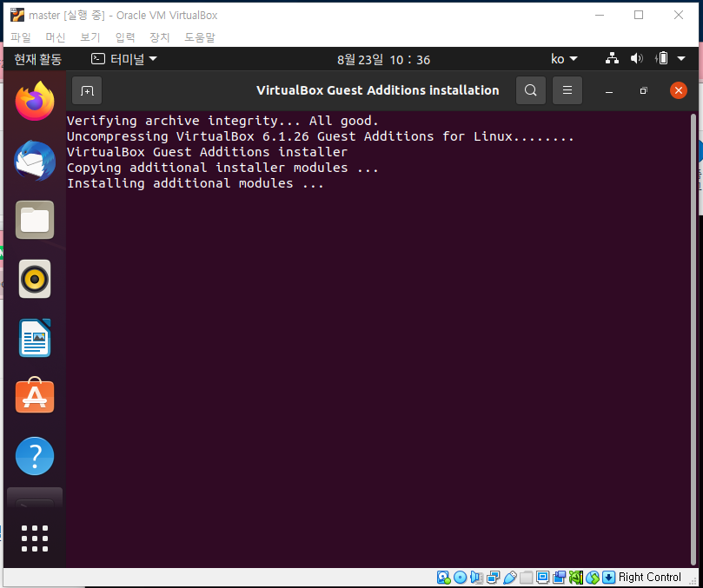Click the shared folders status icon

[x=526, y=578]
